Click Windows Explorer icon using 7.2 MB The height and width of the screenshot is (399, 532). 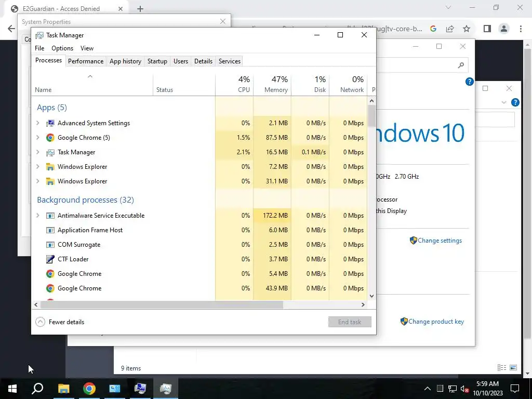tap(50, 167)
